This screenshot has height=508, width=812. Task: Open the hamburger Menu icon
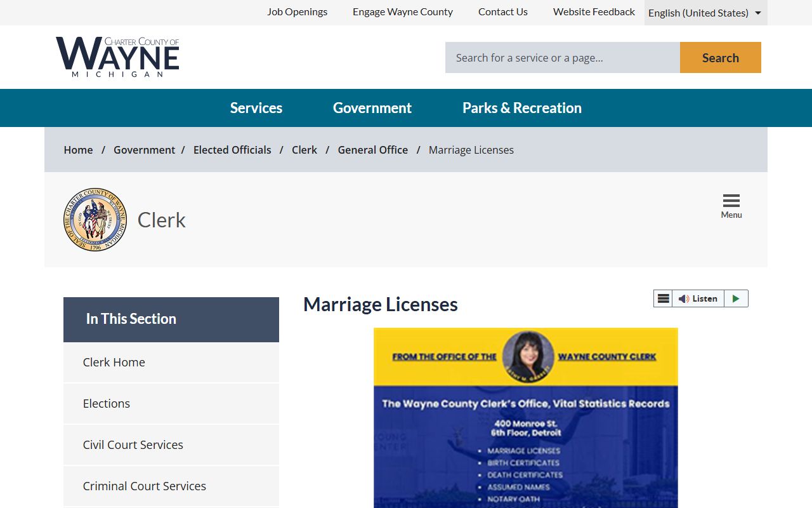coord(731,206)
